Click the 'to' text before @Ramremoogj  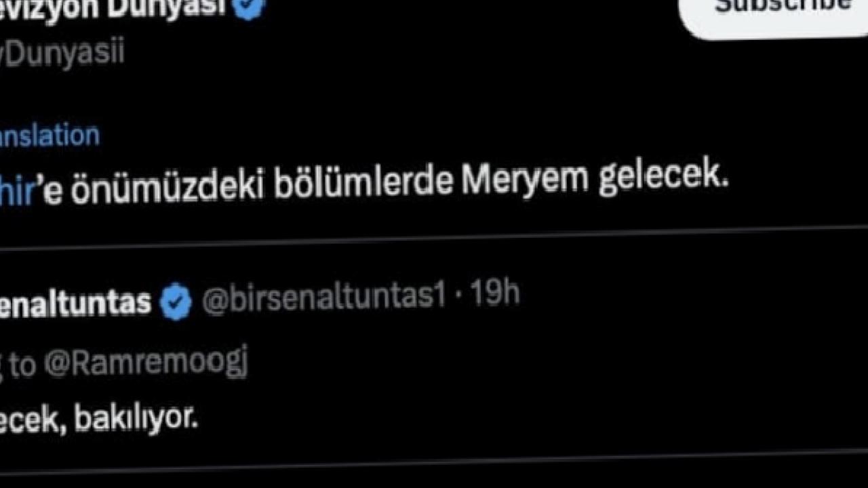click(22, 365)
